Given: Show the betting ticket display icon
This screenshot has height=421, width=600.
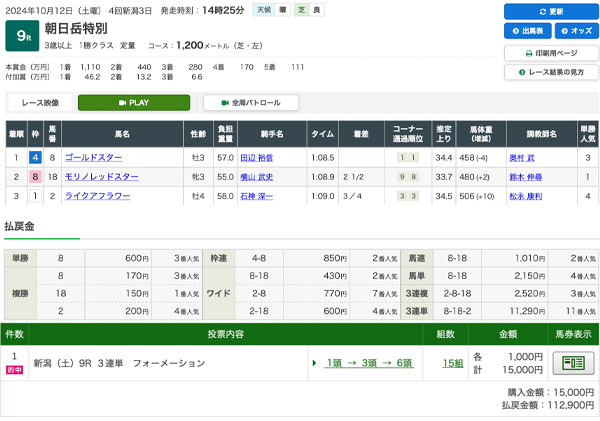Looking at the screenshot, I should [573, 363].
